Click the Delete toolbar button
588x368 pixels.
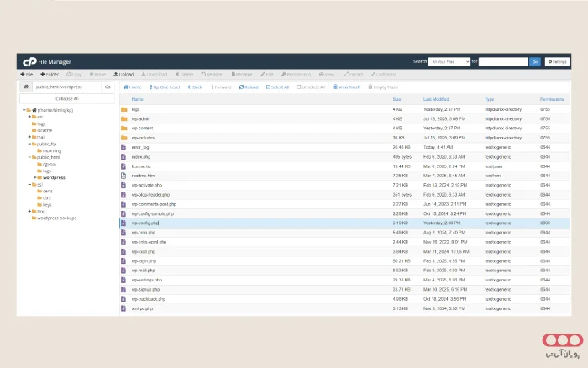tap(184, 74)
